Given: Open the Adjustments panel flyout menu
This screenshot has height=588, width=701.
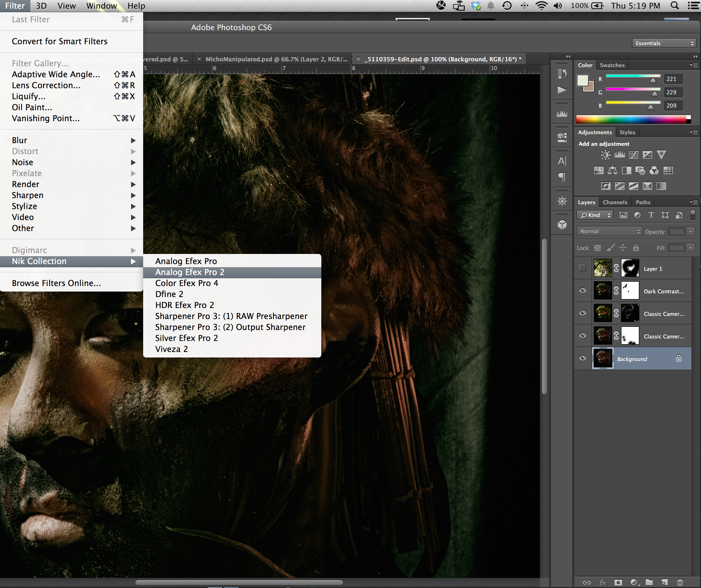Looking at the screenshot, I should click(x=694, y=132).
